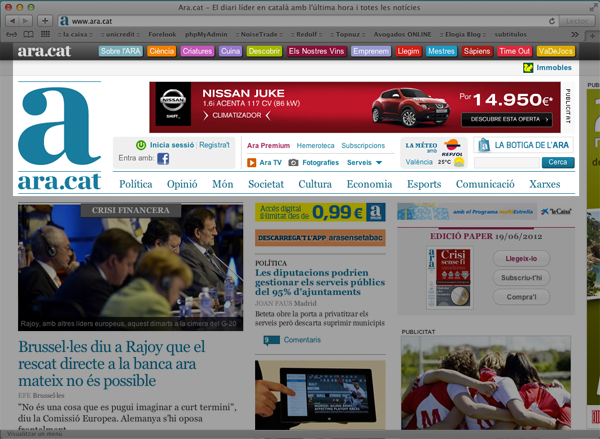Click the Comentaris speech bubble icon

(262, 340)
